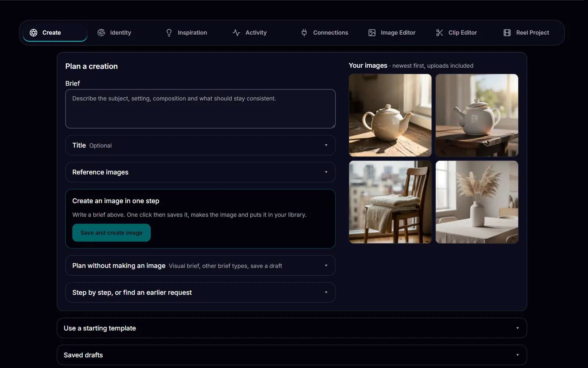Click the Image Editor picture icon

coord(372,33)
